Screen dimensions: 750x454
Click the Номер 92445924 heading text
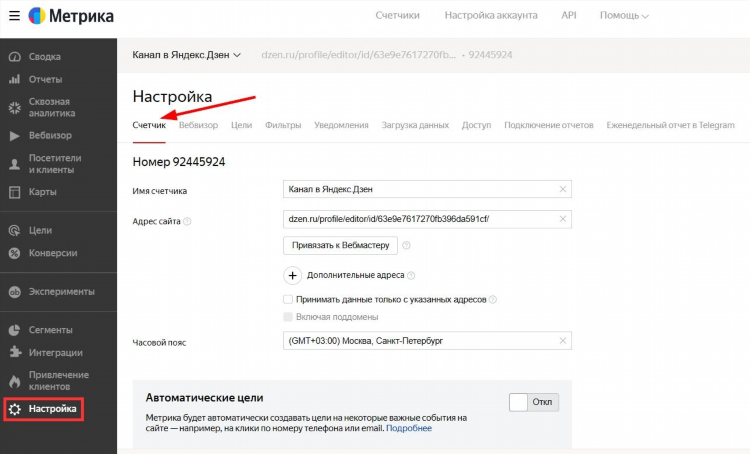click(179, 162)
